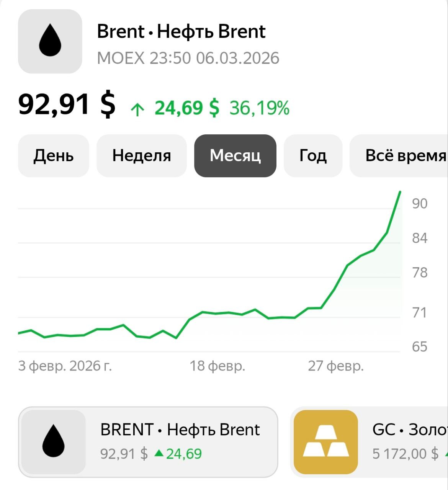Click the 27 февр. date axis label

point(336,366)
